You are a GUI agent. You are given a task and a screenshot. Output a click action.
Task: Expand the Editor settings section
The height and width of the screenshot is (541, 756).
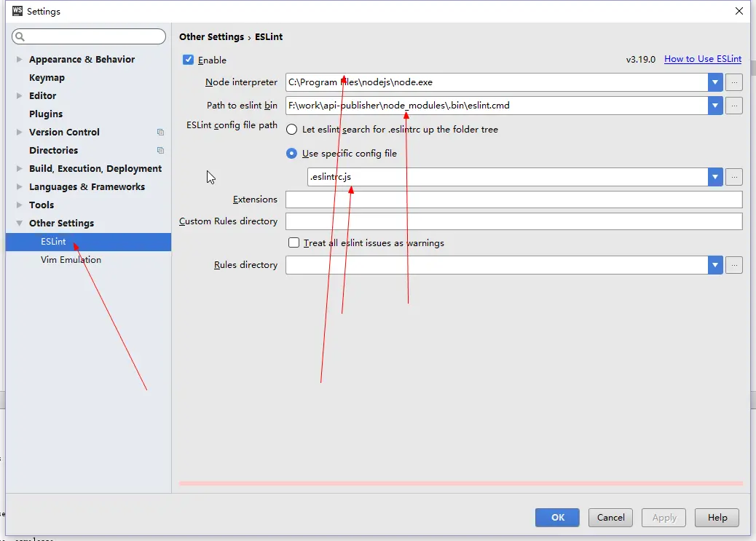click(x=19, y=95)
